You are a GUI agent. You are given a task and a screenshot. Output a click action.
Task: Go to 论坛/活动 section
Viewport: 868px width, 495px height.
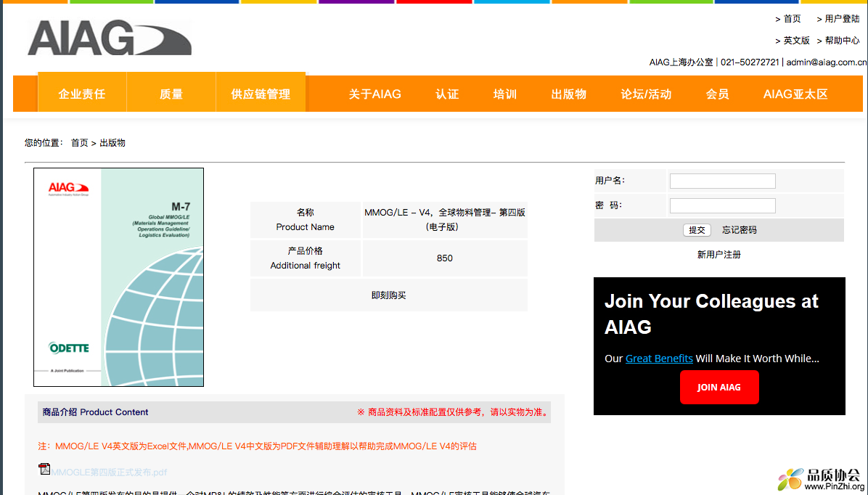[646, 94]
